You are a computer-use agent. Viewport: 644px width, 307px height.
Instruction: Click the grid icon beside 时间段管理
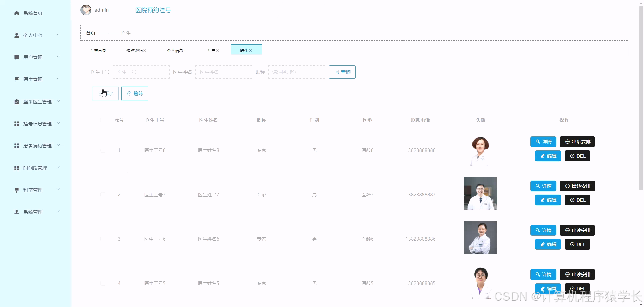click(17, 168)
